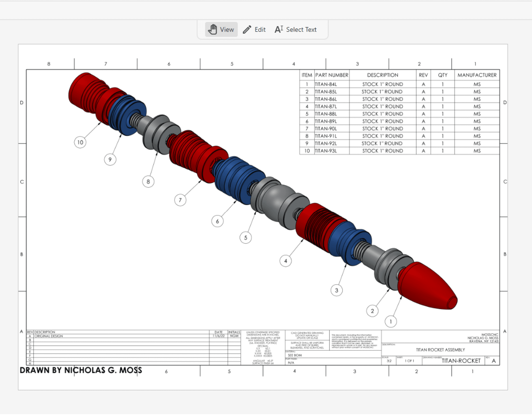Click part number TITAN-91L in the table
Screen dimensions: 532x416
click(326, 136)
